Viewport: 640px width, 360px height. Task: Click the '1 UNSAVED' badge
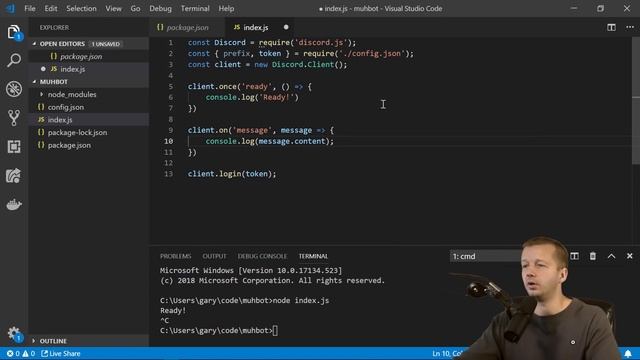click(x=106, y=44)
